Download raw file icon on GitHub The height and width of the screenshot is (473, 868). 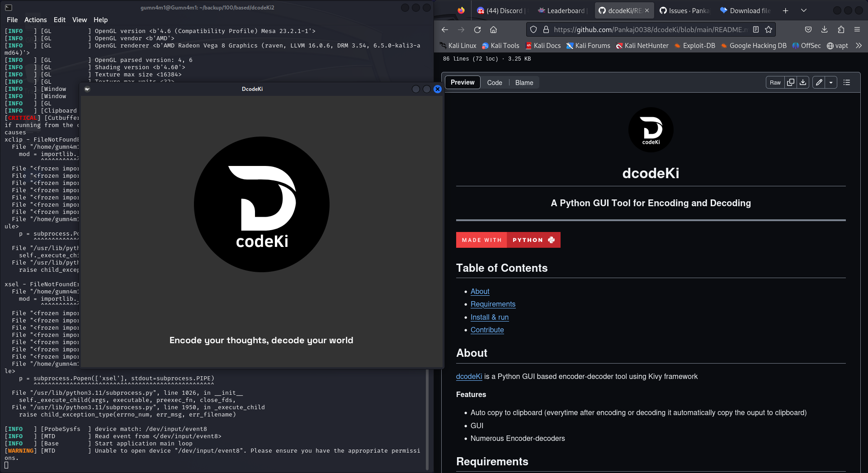tap(803, 82)
